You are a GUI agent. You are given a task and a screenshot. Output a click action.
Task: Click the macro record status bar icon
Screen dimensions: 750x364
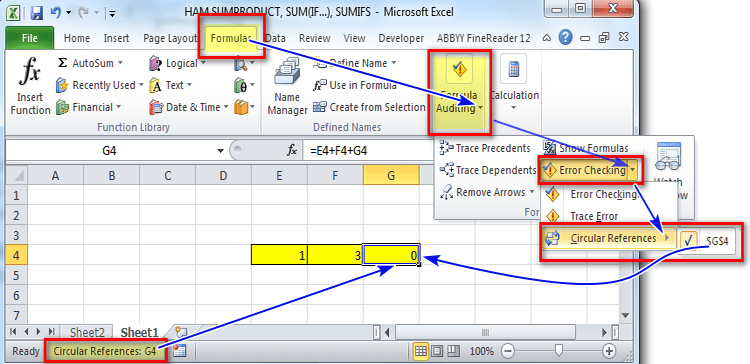[179, 351]
